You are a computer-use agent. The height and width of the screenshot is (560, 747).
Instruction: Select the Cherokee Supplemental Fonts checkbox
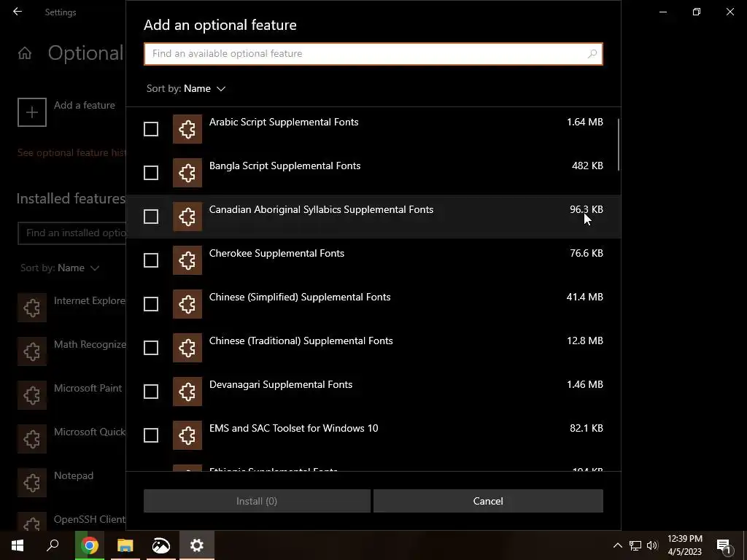[x=151, y=260]
